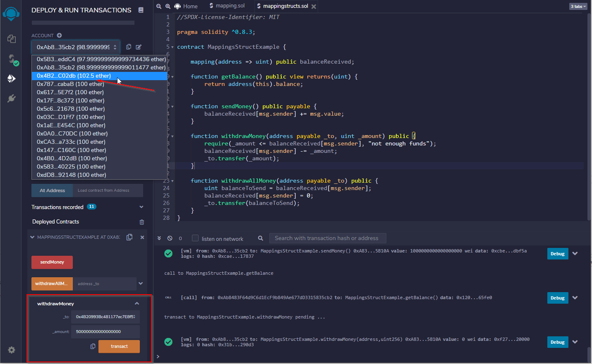Debug the withdrawMoney transaction

point(558,342)
